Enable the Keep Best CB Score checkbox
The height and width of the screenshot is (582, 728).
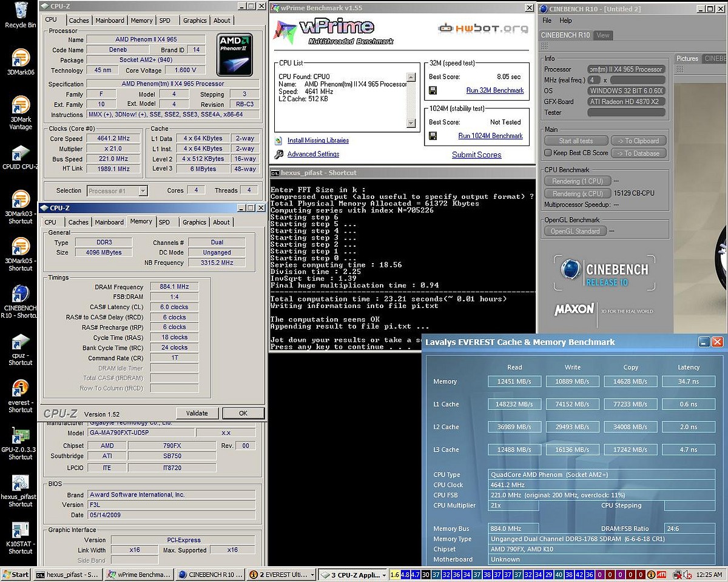coord(548,153)
